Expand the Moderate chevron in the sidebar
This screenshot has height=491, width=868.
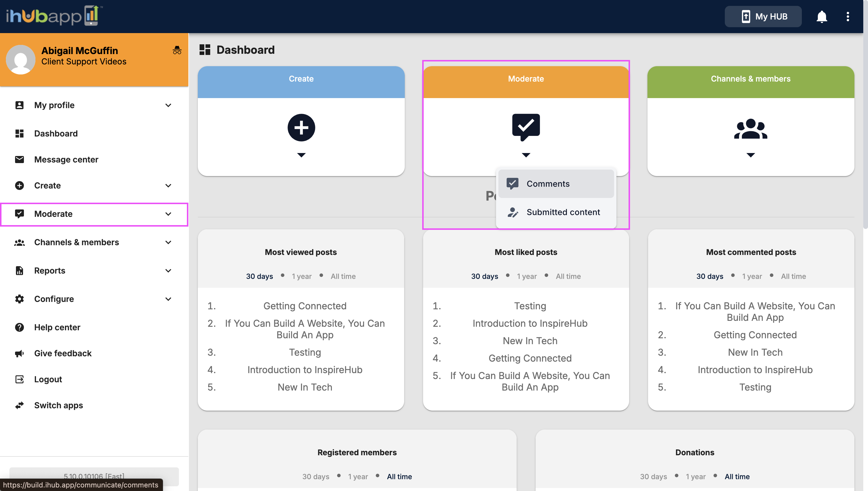pos(168,214)
